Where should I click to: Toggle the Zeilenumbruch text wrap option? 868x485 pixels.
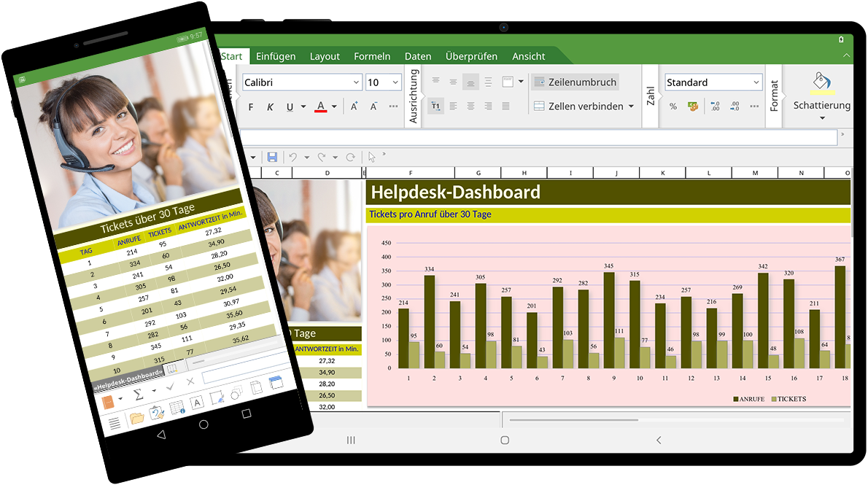point(575,82)
